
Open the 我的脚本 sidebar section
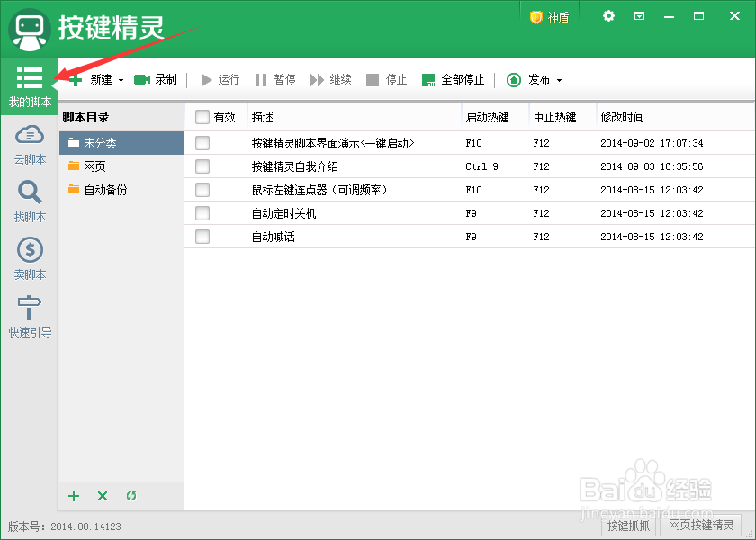[x=30, y=86]
